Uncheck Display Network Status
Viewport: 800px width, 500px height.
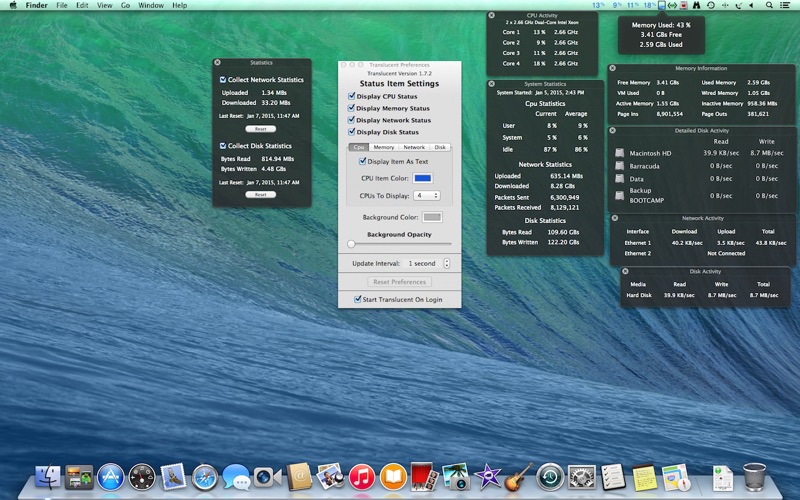pos(352,120)
